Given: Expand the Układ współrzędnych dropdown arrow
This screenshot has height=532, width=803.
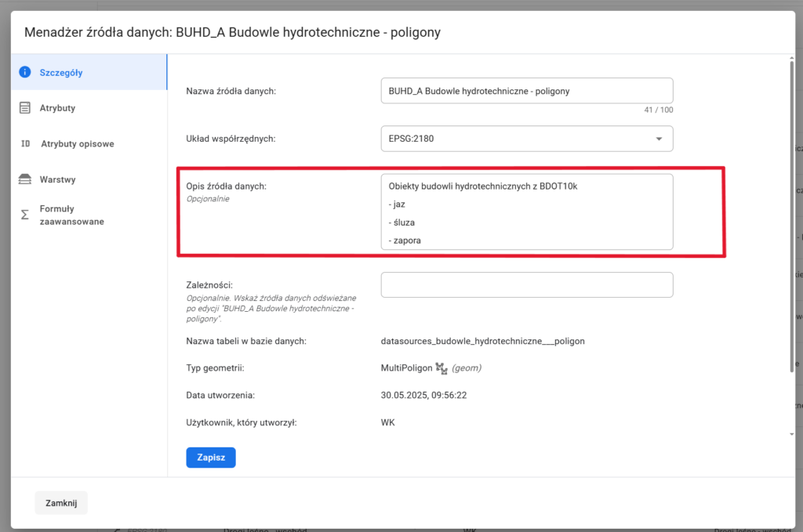Looking at the screenshot, I should coord(658,139).
